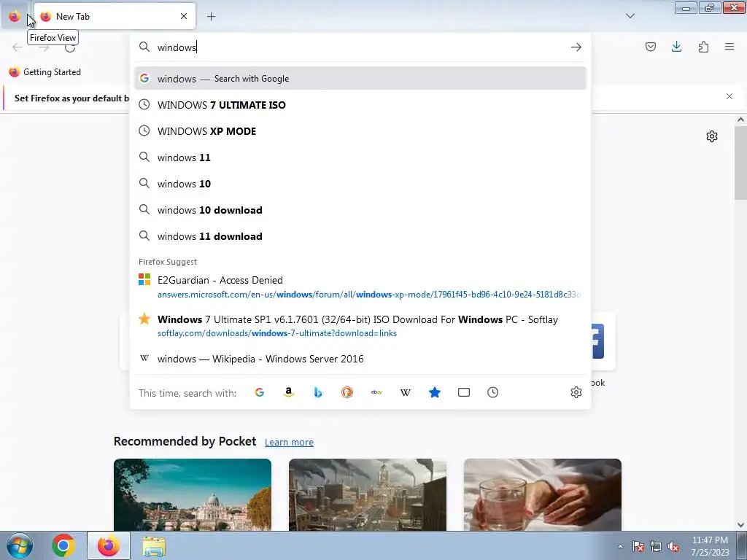747x560 pixels.
Task: Choose history entry WINDOWS 7 ULTIMATE ISO
Action: pos(360,105)
